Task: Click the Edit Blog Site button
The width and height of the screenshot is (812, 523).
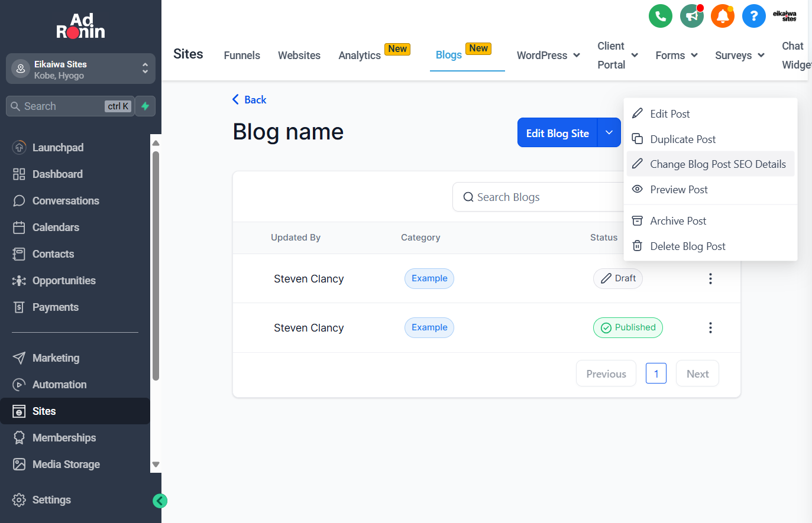Action: click(x=558, y=132)
